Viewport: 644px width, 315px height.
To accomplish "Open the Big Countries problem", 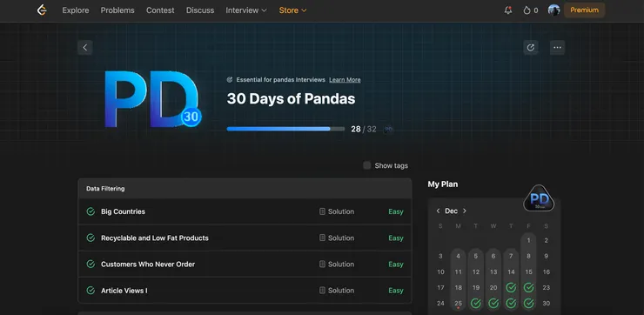I will coord(123,211).
